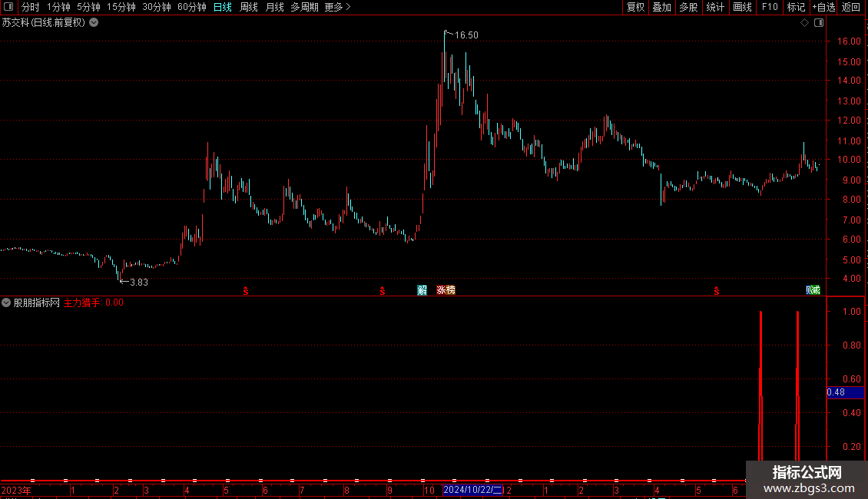Open the 复权 adjustment option
Screen dimensions: 868x499
click(635, 7)
